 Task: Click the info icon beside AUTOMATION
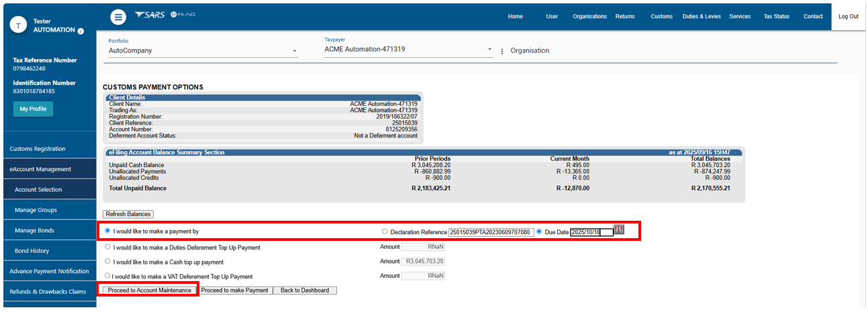[81, 31]
